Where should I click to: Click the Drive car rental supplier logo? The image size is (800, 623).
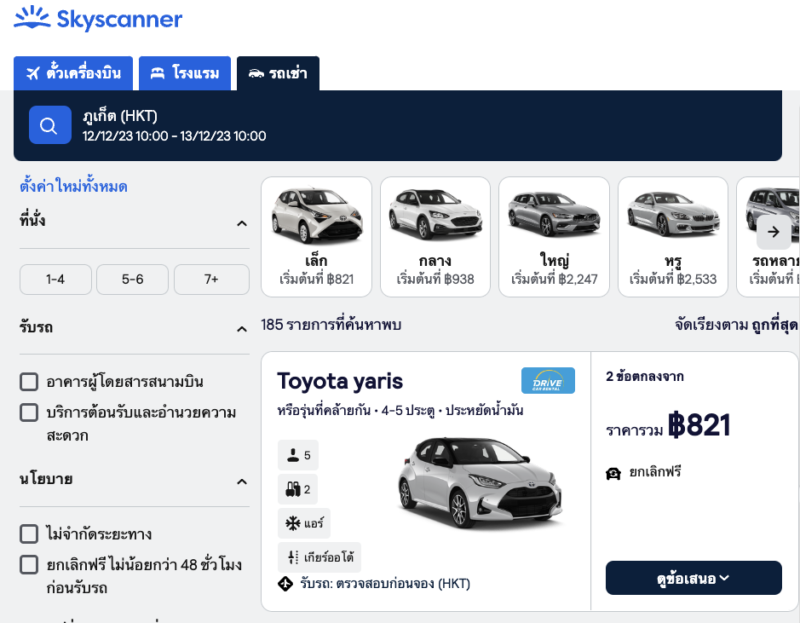[x=548, y=381]
